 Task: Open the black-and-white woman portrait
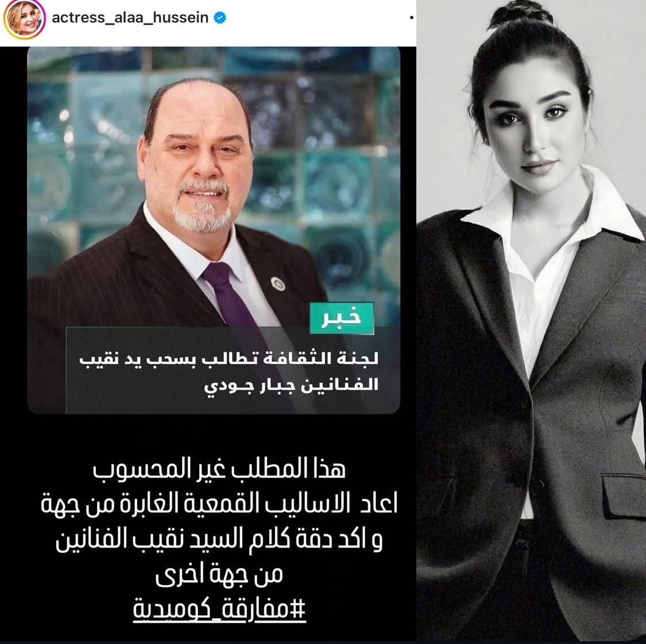(531, 322)
